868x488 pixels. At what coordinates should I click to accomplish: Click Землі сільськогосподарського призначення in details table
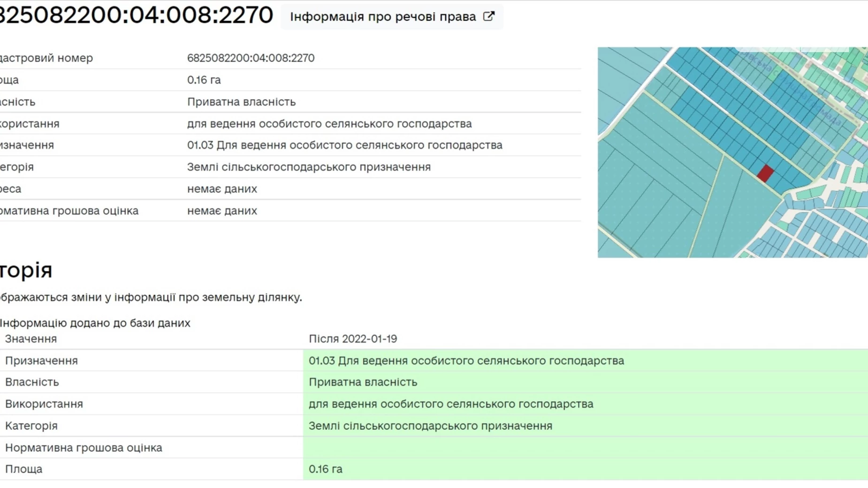309,167
